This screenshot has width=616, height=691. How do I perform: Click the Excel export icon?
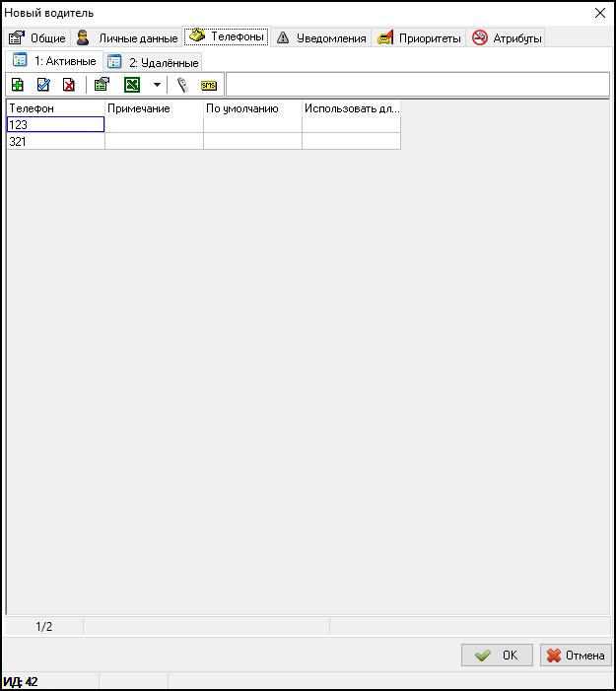tap(131, 85)
